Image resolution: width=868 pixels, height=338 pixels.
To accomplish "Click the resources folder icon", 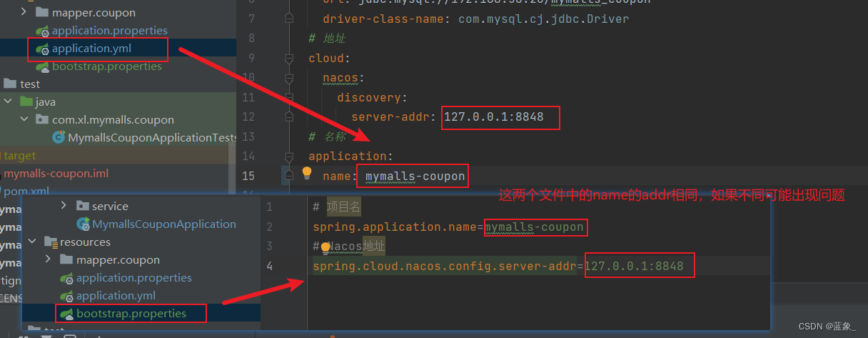I will (51, 242).
